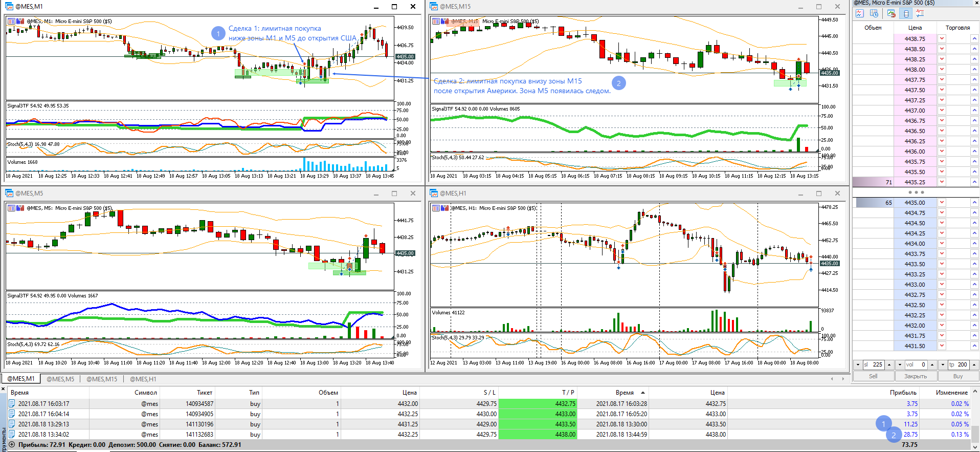Viewport: 980px width, 452px height.
Task: Open the tick chart icon in Depth of Market
Action: point(860,13)
